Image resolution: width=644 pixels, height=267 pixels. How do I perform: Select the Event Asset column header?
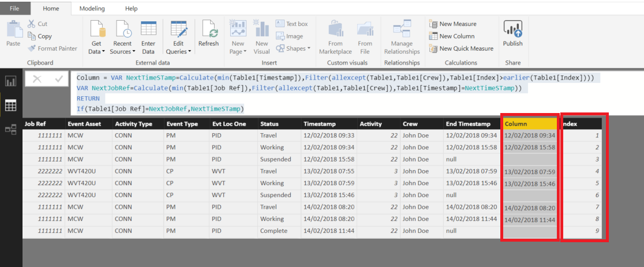click(88, 124)
